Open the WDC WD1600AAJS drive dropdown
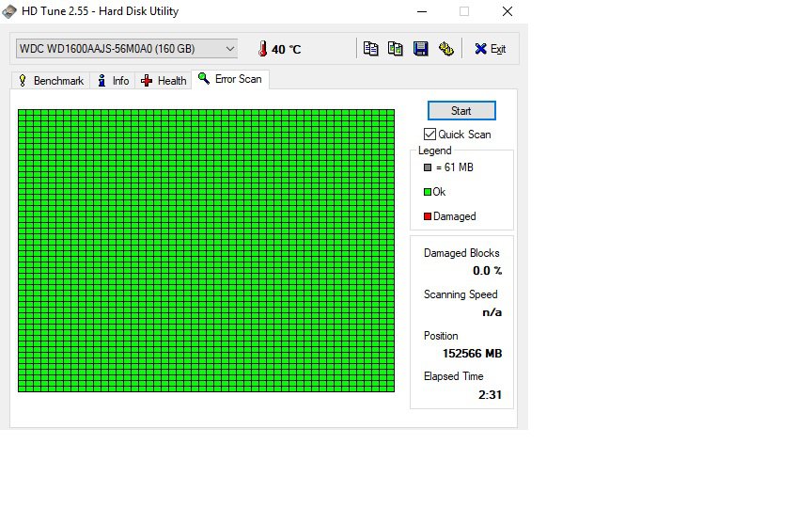Screen dimensions: 812x508 click(127, 49)
